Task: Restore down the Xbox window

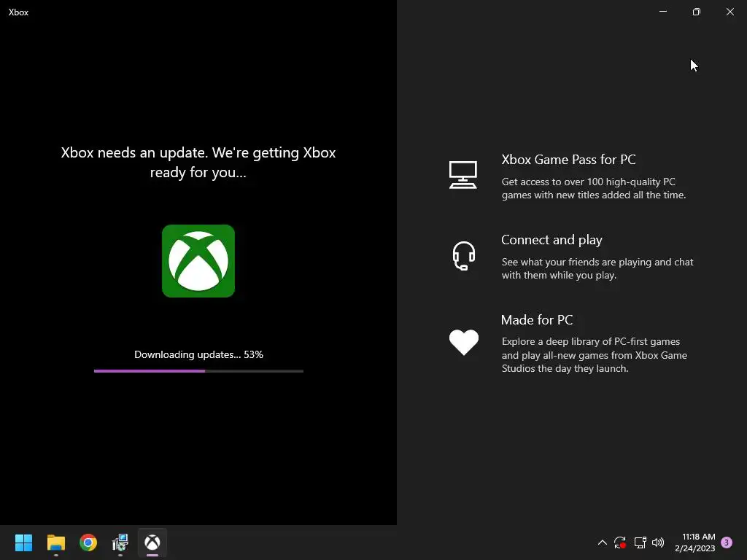Action: (697, 12)
